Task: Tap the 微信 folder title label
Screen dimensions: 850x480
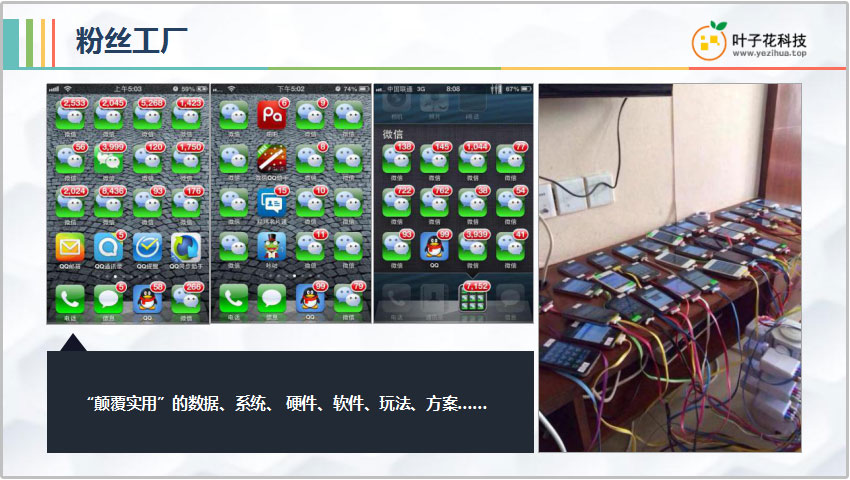Action: click(393, 135)
